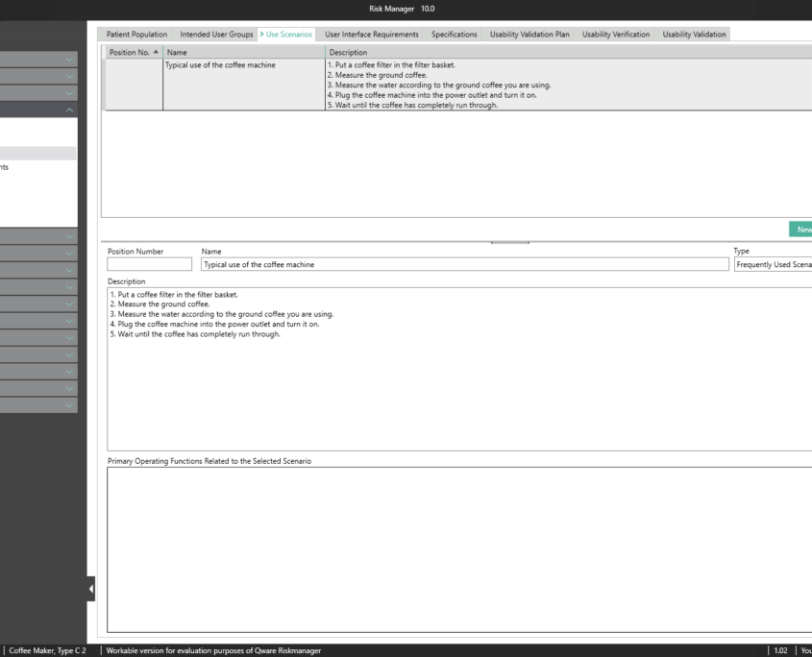Open the Usability Validation Plan tab
This screenshot has height=657, width=812.
(x=529, y=35)
